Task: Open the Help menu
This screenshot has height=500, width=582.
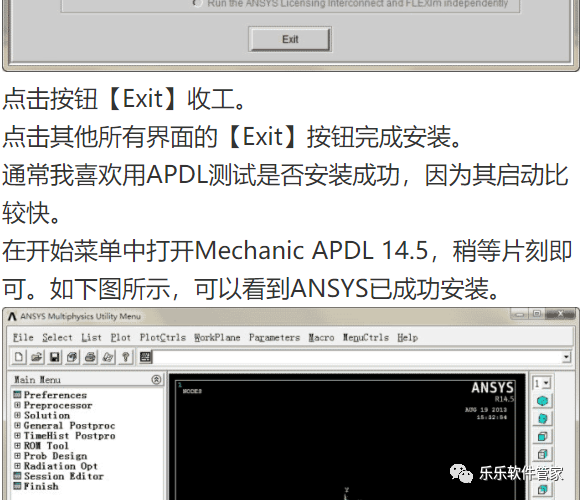Action: click(x=408, y=337)
